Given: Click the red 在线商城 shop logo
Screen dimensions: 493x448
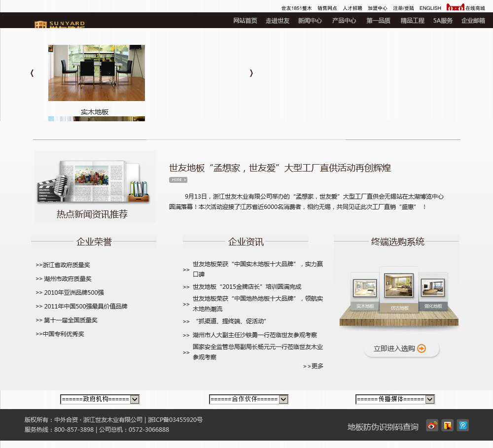Looking at the screenshot, I should 455,7.
